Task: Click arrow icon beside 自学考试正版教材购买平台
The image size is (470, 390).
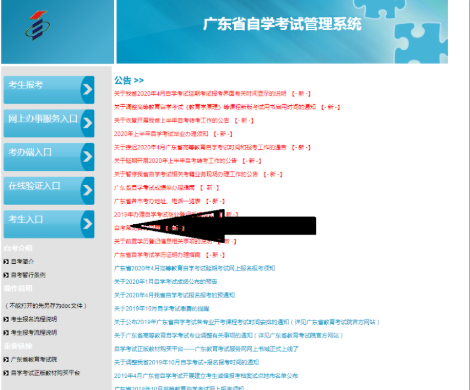Action: [x=6, y=373]
